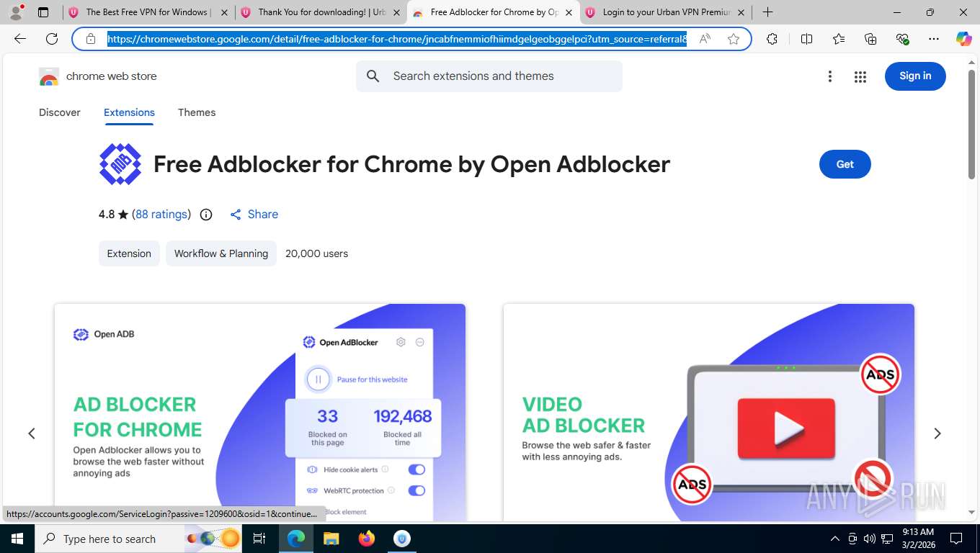980x553 pixels.
Task: Click the search magnifier icon
Action: (373, 76)
